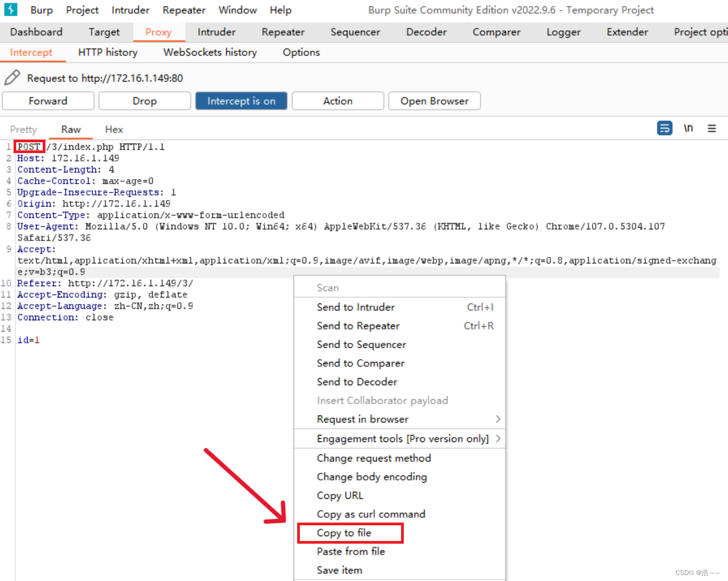
Task: Choose Send to Decoder
Action: click(399, 382)
